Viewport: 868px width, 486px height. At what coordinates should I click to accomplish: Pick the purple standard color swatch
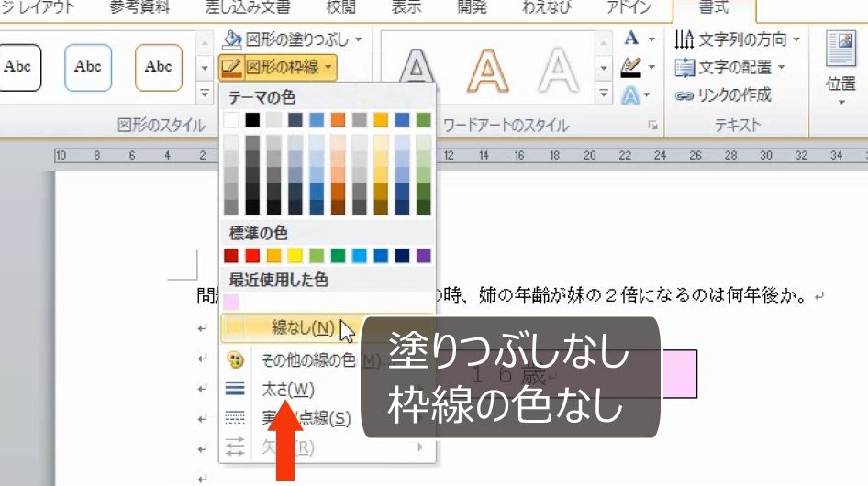pyautogui.click(x=424, y=256)
